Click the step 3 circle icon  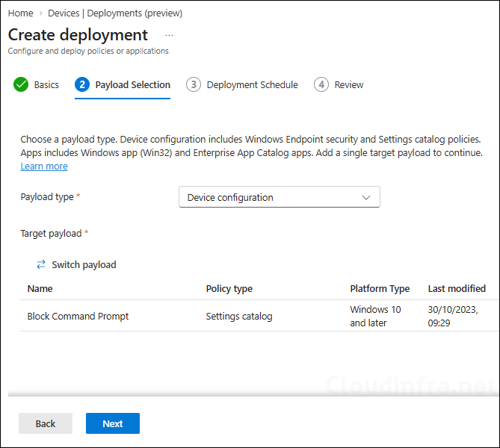(194, 84)
